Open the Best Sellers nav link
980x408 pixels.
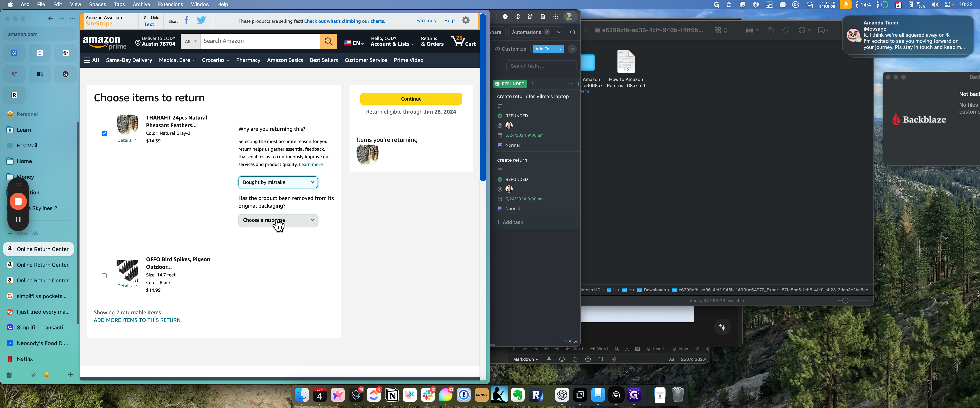pyautogui.click(x=323, y=60)
